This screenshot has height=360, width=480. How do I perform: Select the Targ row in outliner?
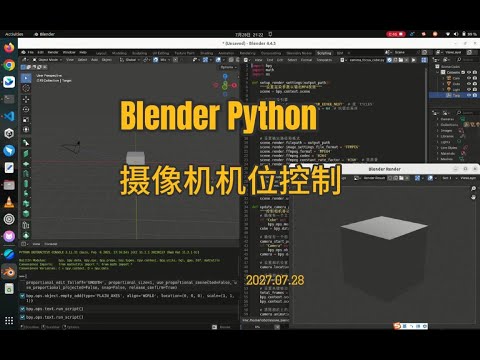coord(454,95)
